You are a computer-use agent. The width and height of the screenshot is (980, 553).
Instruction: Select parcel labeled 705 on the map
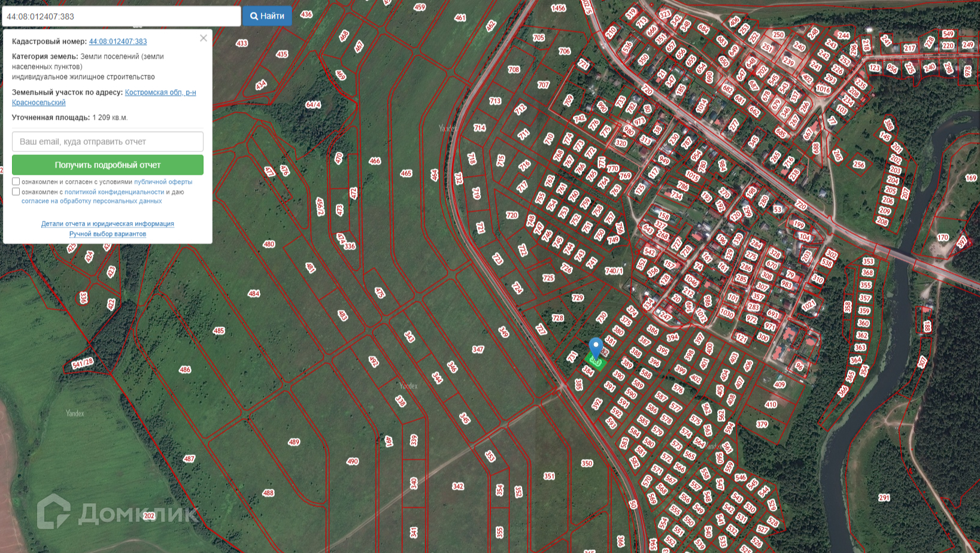coord(539,38)
